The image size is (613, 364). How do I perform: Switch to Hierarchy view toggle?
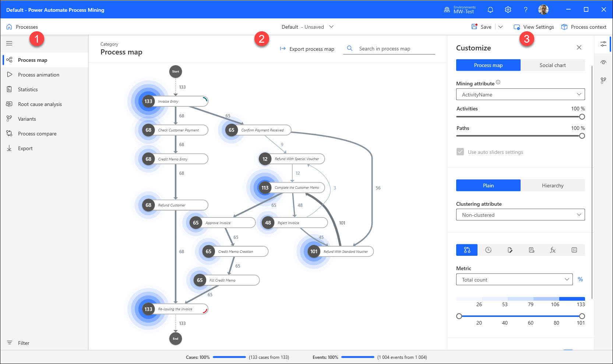pos(552,185)
